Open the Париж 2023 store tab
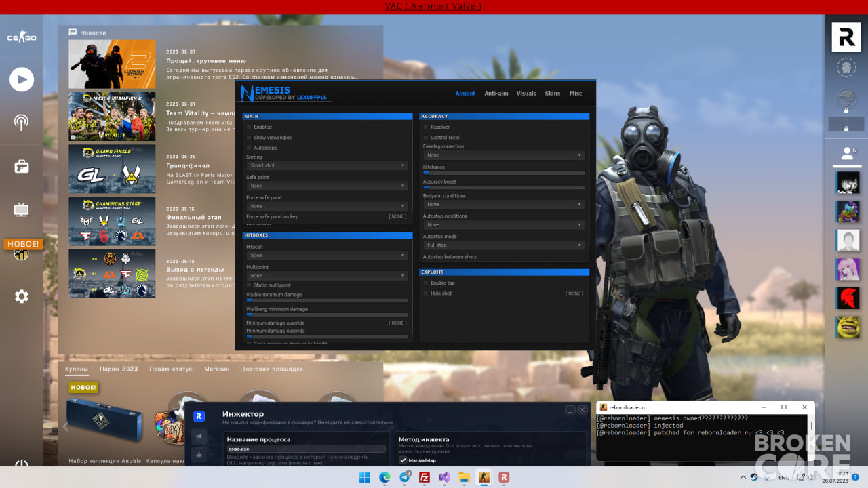868x488 pixels. coord(119,369)
